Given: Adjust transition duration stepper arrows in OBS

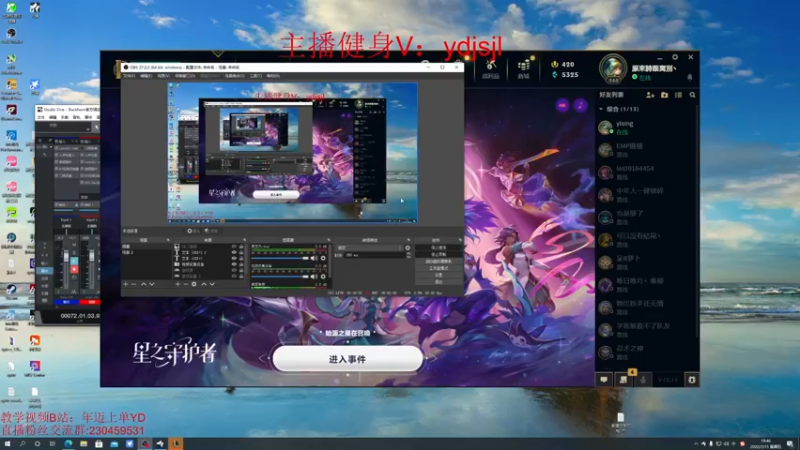Looking at the screenshot, I should (409, 255).
